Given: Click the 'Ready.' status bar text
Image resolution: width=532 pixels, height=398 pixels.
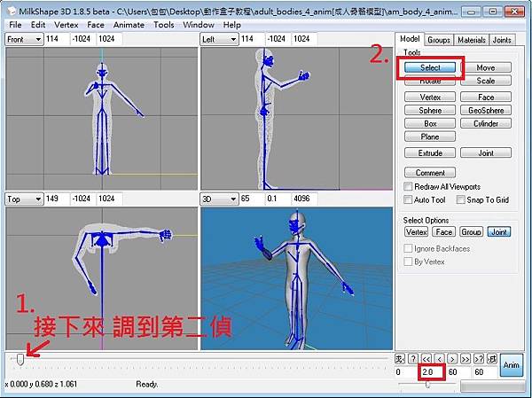Looking at the screenshot, I should tap(147, 384).
